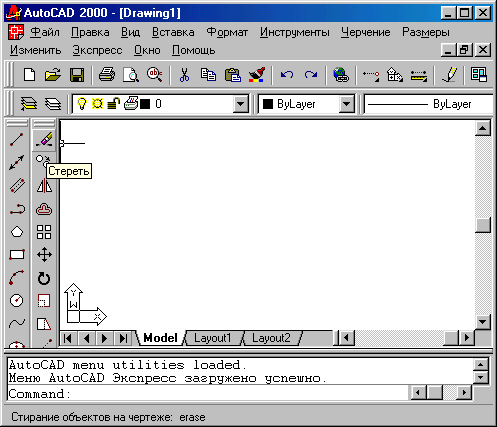Viewport: 497px width, 427px height.
Task: Select the Match Properties paintbrush icon
Action: 257,75
